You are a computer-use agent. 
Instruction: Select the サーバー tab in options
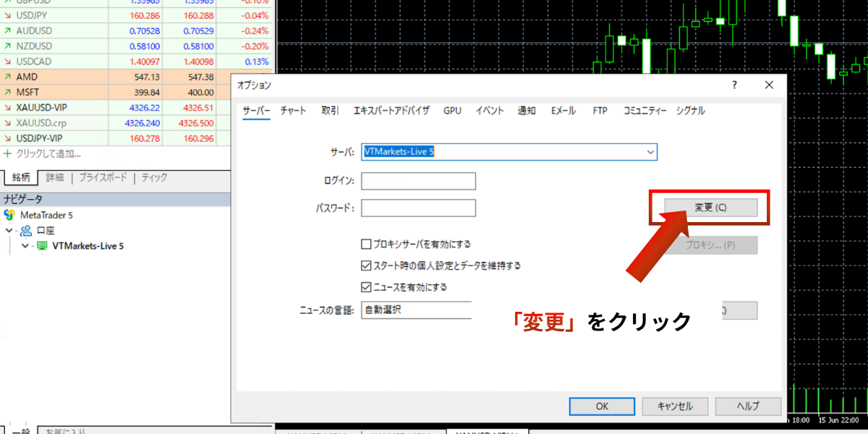tap(256, 111)
